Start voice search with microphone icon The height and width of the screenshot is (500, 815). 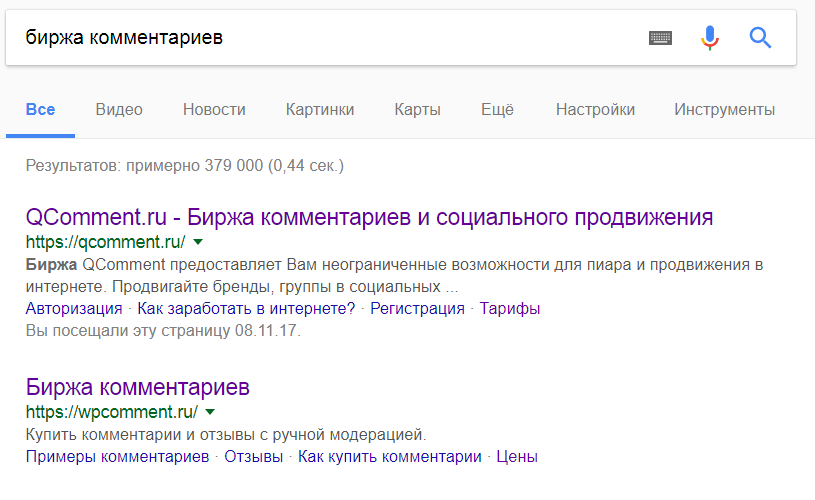709,38
